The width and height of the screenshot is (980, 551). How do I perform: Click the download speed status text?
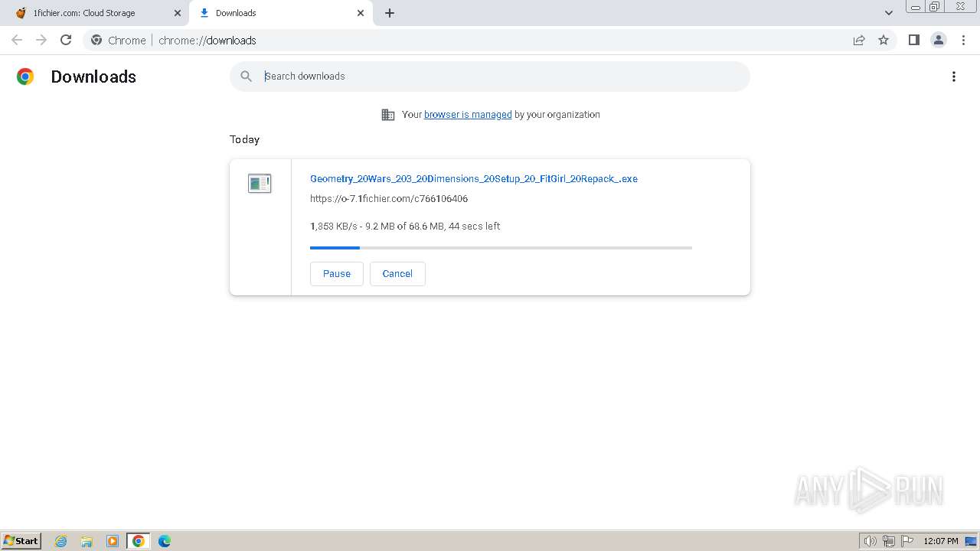coord(405,226)
